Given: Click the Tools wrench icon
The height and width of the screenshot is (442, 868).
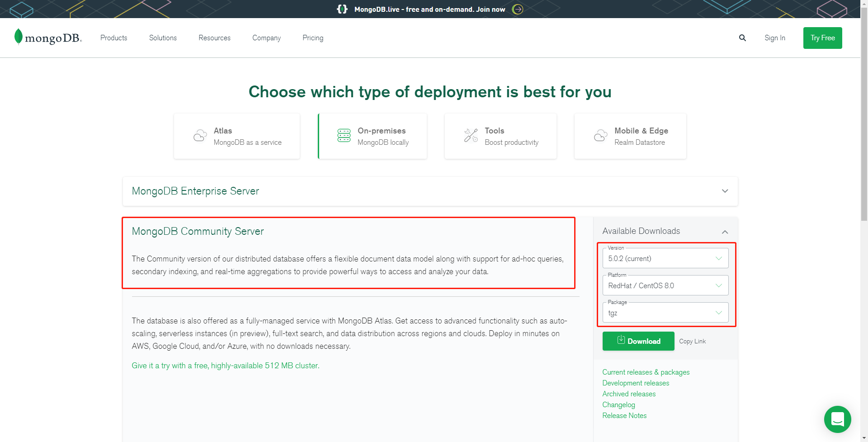Looking at the screenshot, I should pyautogui.click(x=471, y=135).
